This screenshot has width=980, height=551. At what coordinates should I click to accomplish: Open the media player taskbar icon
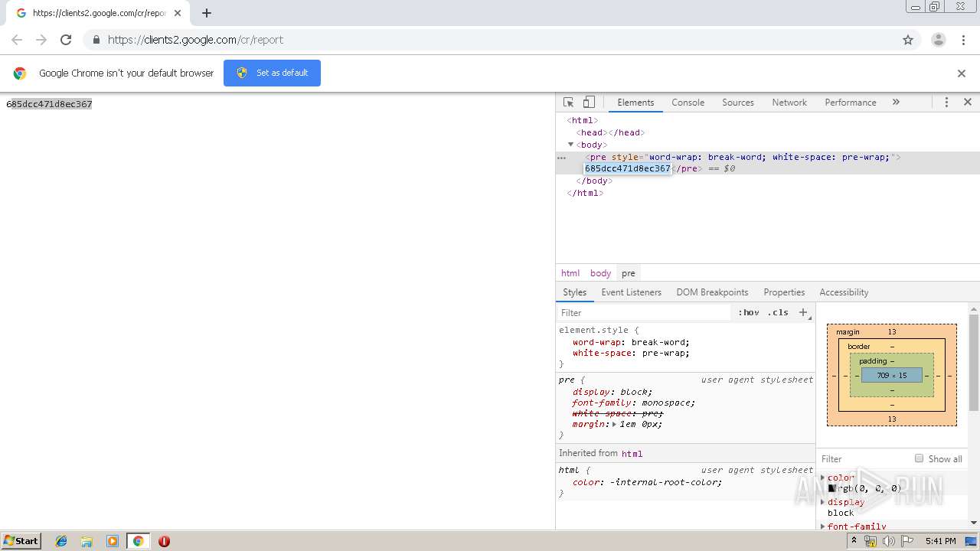[113, 541]
